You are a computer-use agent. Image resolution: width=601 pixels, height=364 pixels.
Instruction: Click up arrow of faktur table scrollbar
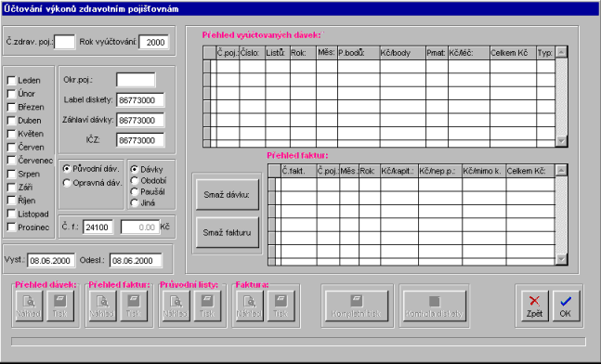click(561, 171)
